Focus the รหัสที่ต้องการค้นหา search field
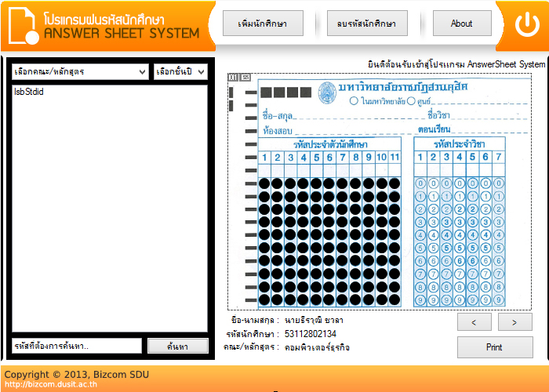549x392 pixels. pos(77,346)
